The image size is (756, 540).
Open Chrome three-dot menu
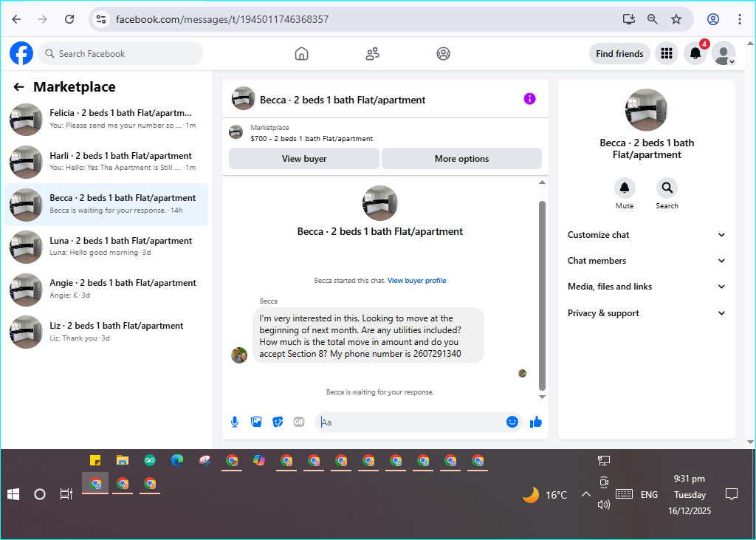(x=739, y=19)
